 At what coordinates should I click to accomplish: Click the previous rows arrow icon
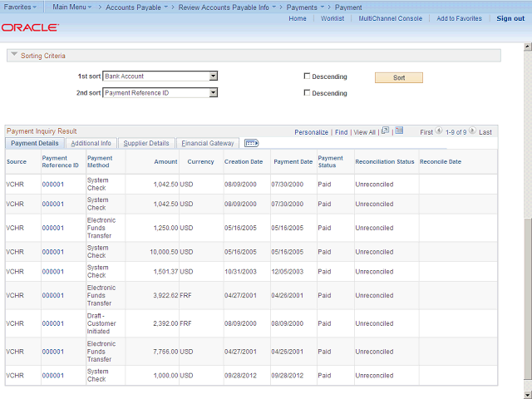439,131
